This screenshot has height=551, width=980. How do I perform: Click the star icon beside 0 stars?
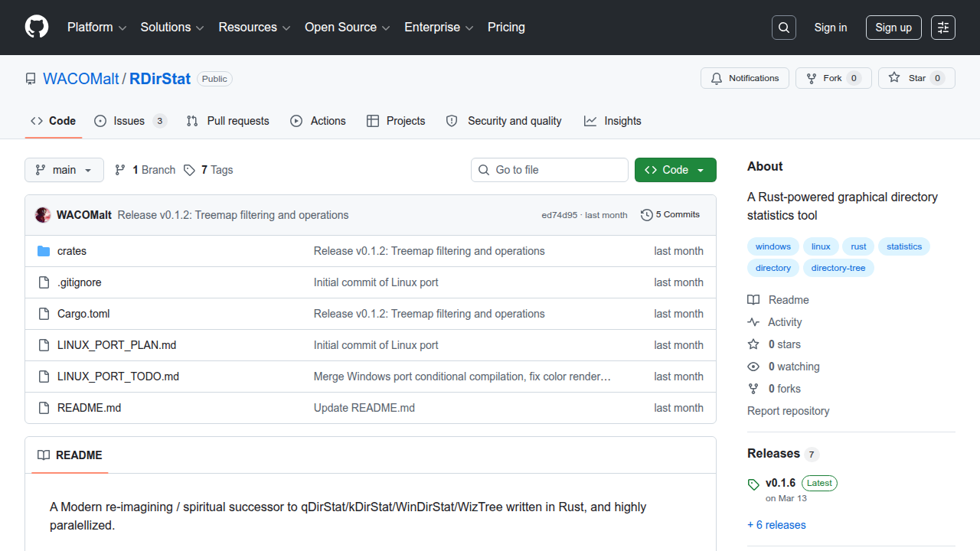coord(753,344)
